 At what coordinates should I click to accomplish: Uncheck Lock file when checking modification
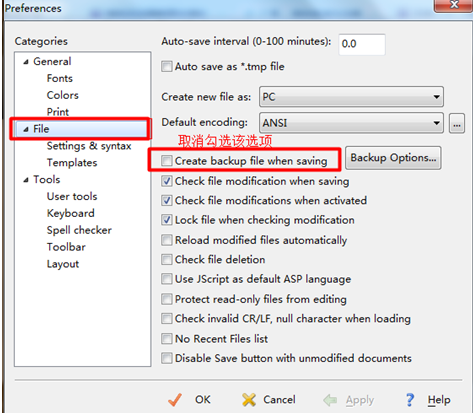pos(167,220)
